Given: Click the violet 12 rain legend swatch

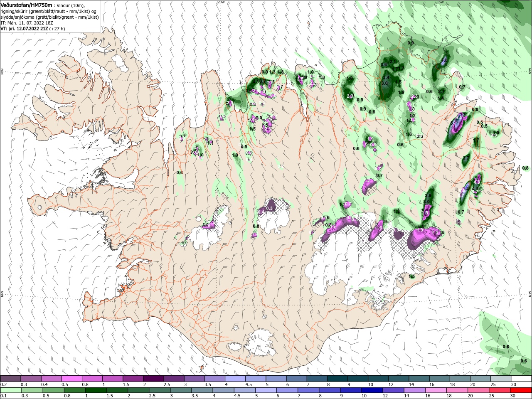Looking at the screenshot, I should click(394, 390).
